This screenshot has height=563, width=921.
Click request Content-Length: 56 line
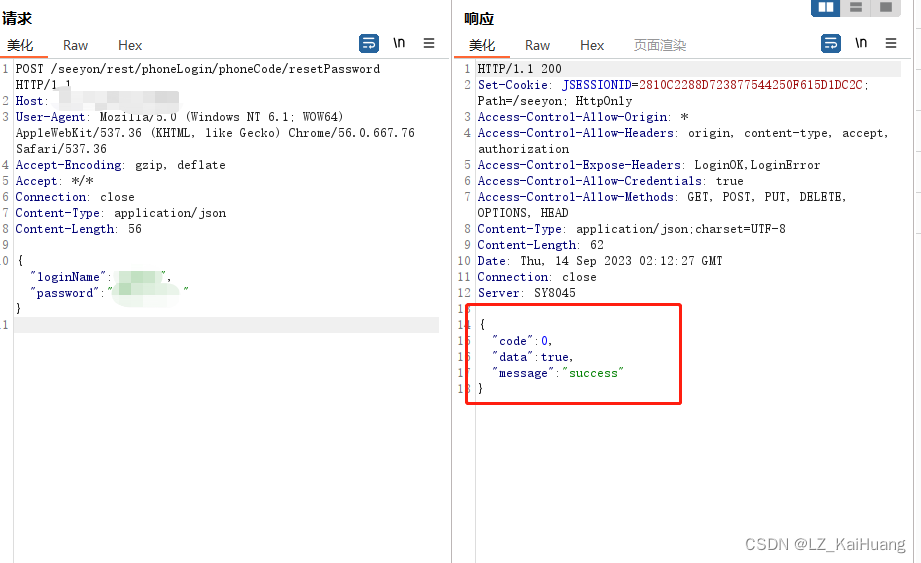pos(79,229)
